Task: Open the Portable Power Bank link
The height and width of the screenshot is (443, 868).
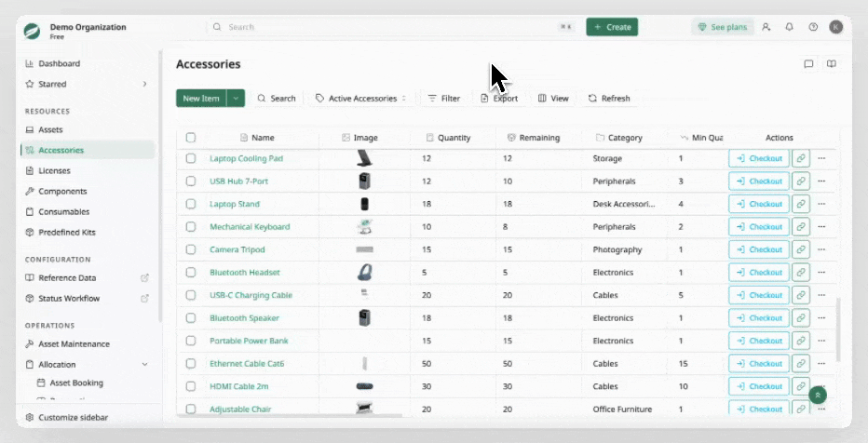Action: coord(249,341)
